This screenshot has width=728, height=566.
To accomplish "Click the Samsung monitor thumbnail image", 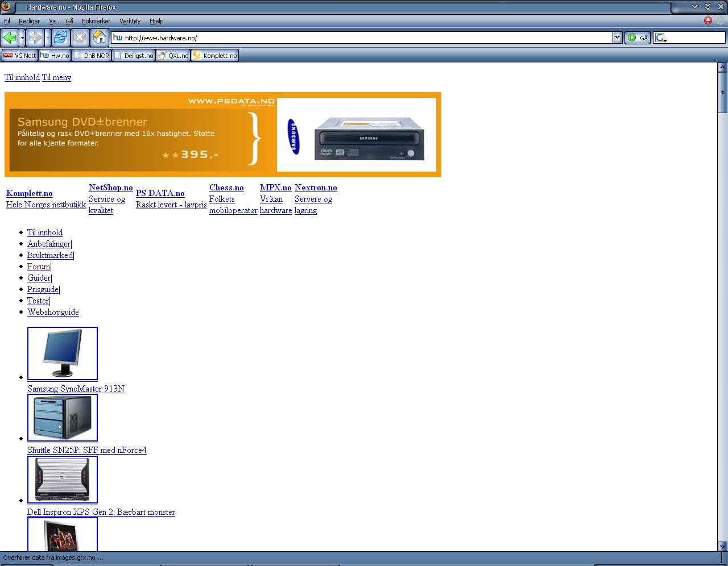I will 63,353.
